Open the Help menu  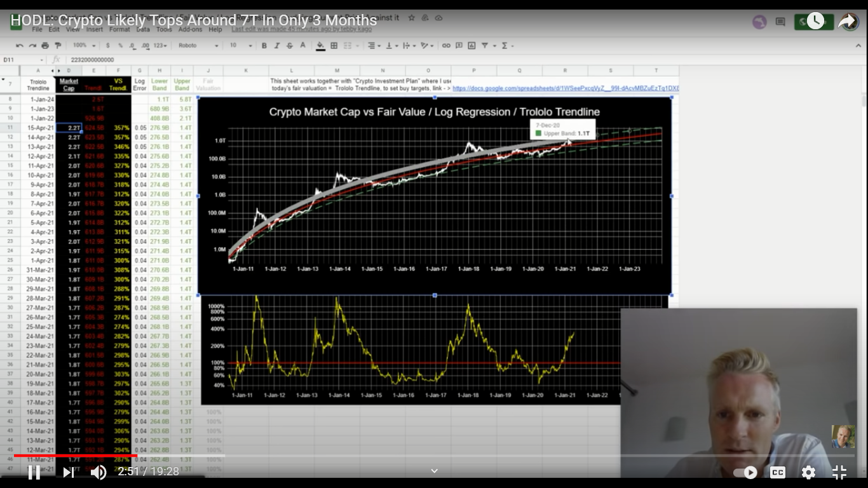215,29
